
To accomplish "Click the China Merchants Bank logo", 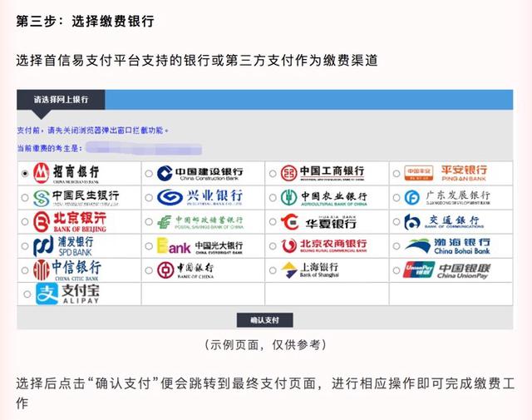I will point(68,173).
